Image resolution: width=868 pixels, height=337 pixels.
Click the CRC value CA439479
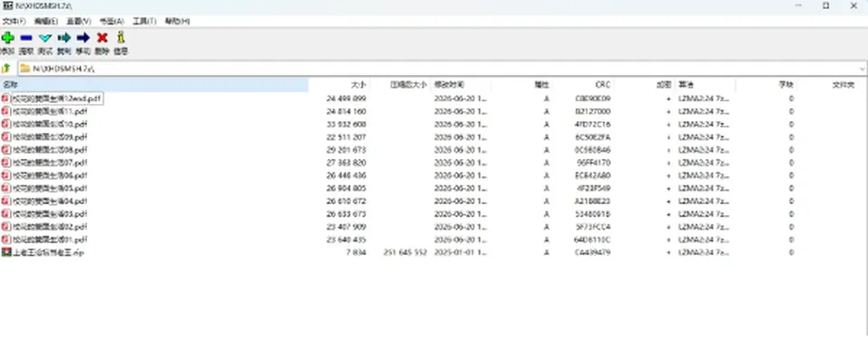[x=592, y=252]
